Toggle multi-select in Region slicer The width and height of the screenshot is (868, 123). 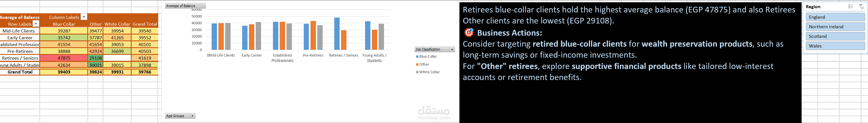(x=850, y=7)
